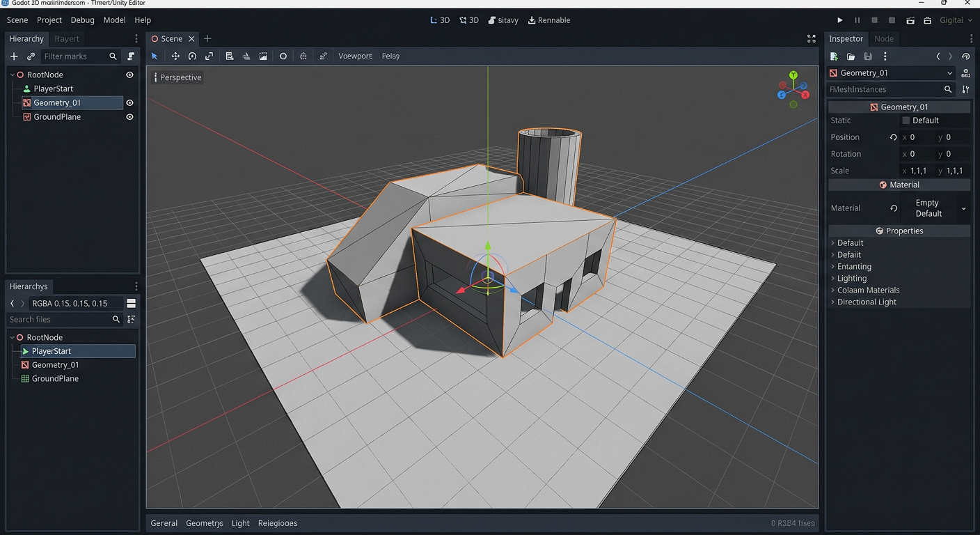The width and height of the screenshot is (980, 535).
Task: Switch to the Node tab in Inspector
Action: pos(884,38)
